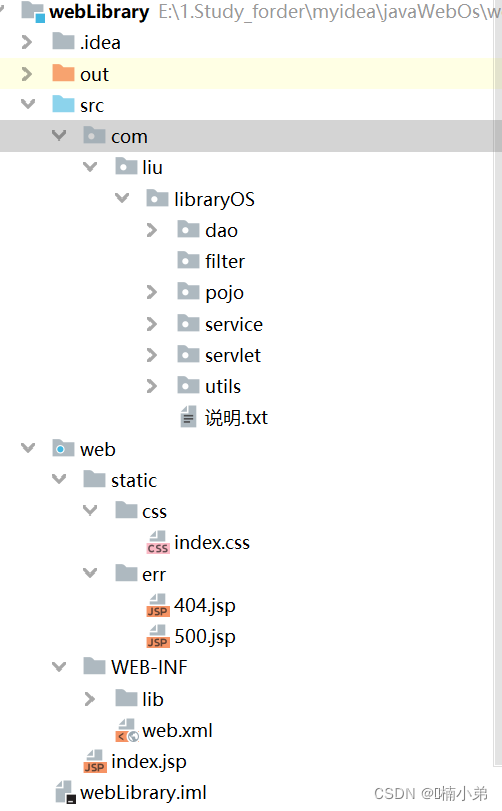
Task: Collapse the WEB-INF folder chevron
Action: pos(59,667)
